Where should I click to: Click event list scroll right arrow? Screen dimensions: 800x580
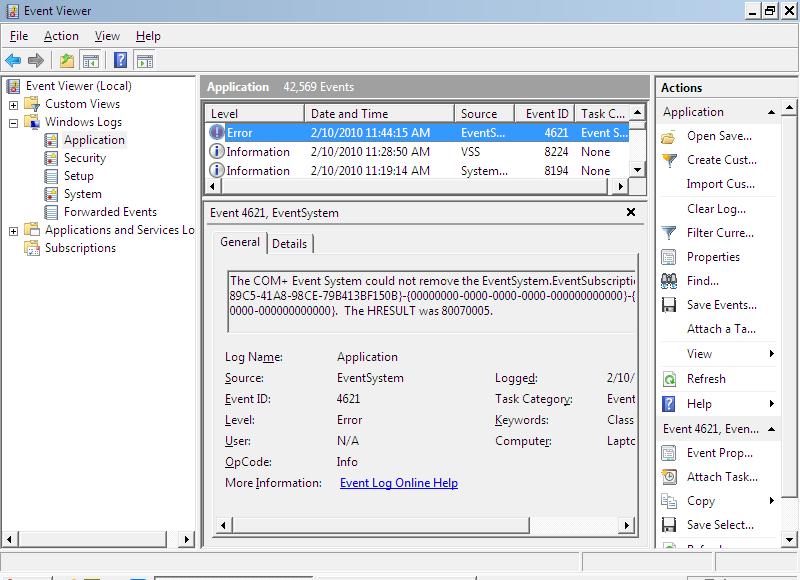pyautogui.click(x=620, y=186)
